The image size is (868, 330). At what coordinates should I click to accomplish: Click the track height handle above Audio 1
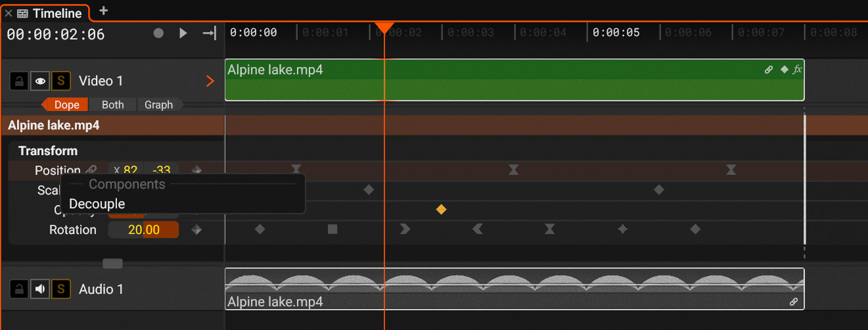[x=113, y=264]
